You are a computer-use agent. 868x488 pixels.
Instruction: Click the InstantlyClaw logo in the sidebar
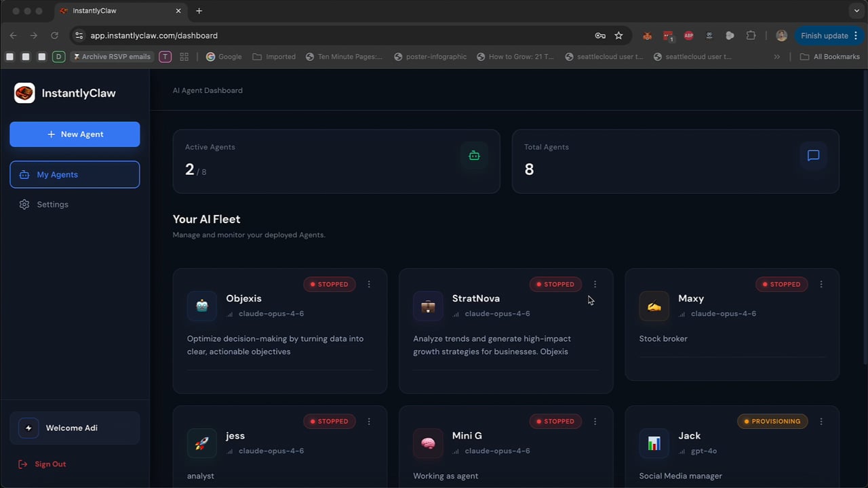pyautogui.click(x=24, y=93)
